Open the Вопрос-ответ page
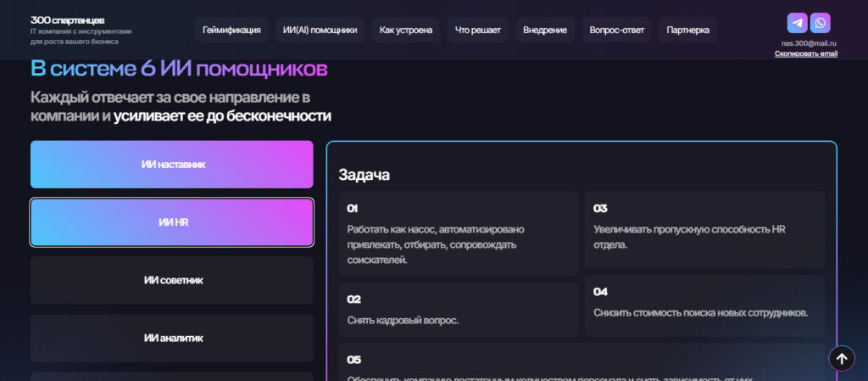 pyautogui.click(x=616, y=31)
